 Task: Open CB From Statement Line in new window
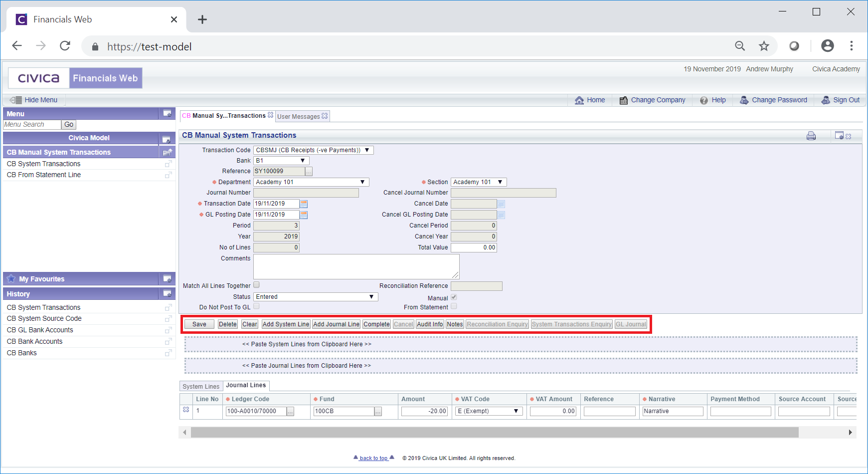pyautogui.click(x=169, y=175)
